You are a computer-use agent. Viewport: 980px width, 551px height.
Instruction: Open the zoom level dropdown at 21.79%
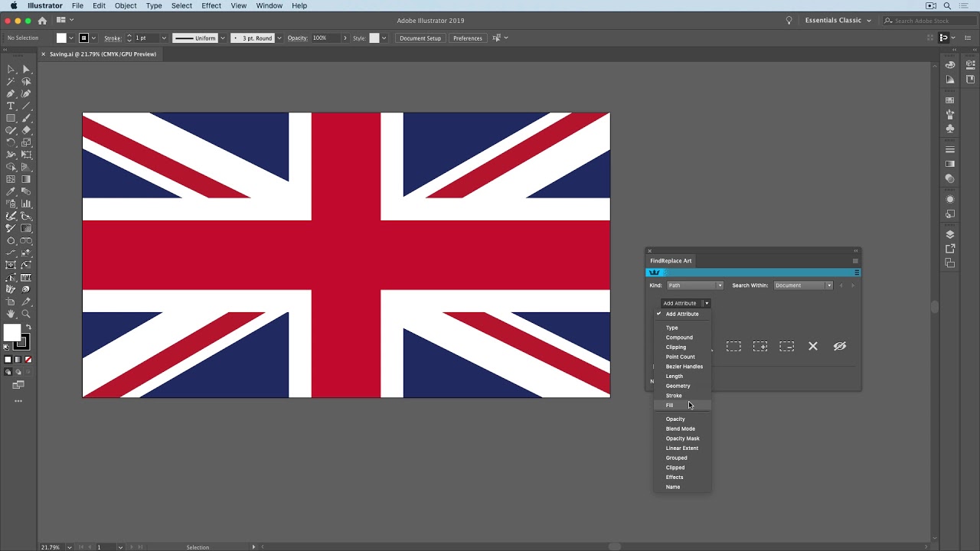pos(69,547)
